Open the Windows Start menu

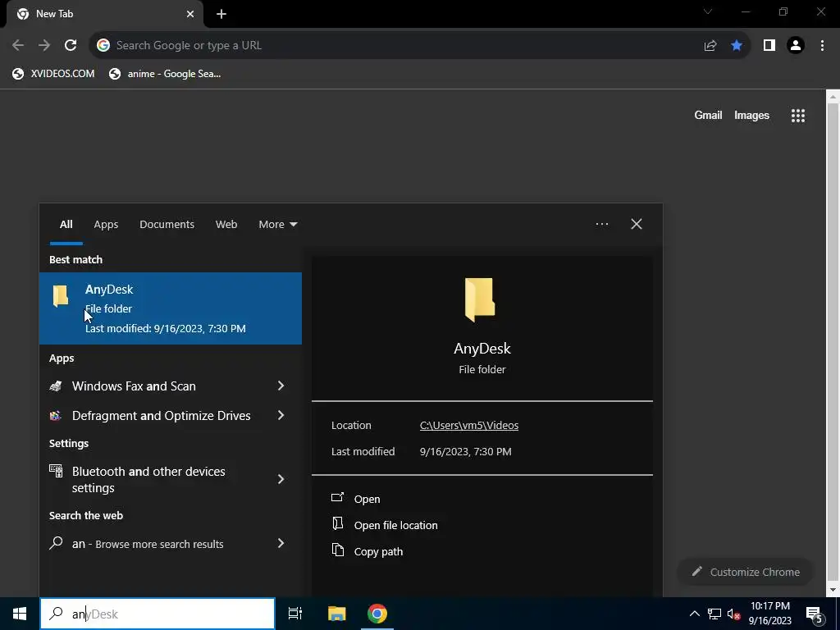pos(20,614)
